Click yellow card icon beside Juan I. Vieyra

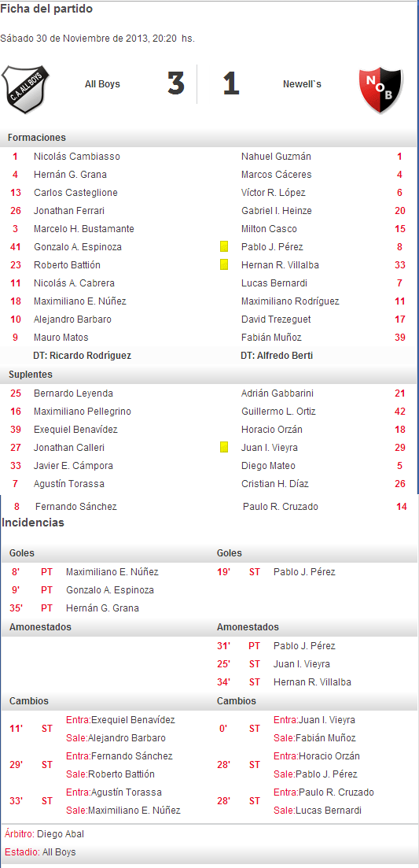(224, 447)
